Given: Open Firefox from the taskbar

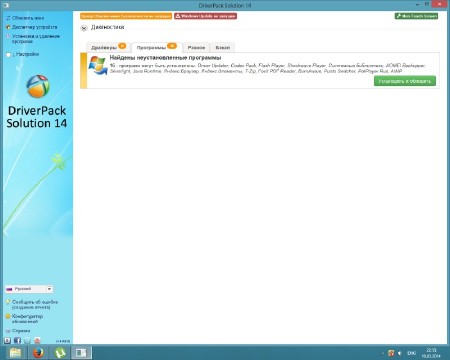Looking at the screenshot, I should (x=38, y=352).
